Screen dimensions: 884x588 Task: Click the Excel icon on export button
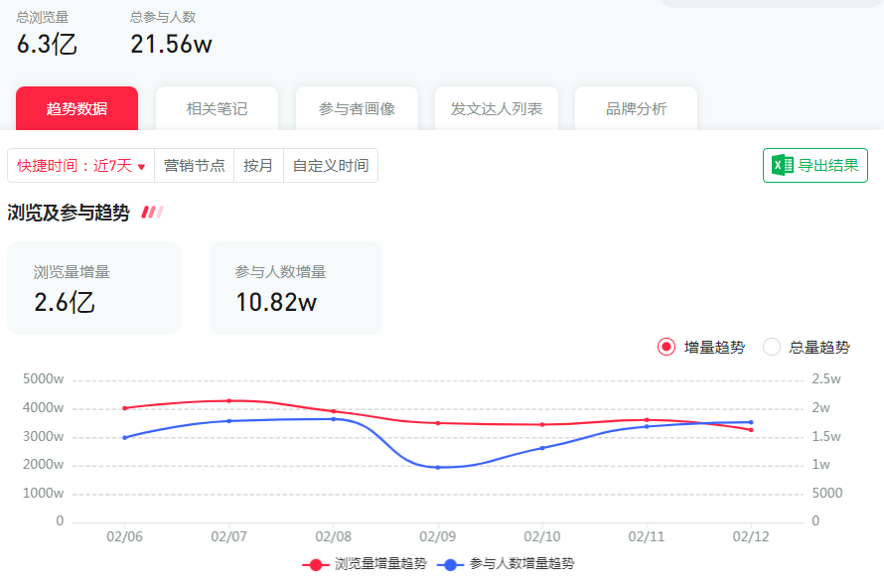(x=783, y=165)
